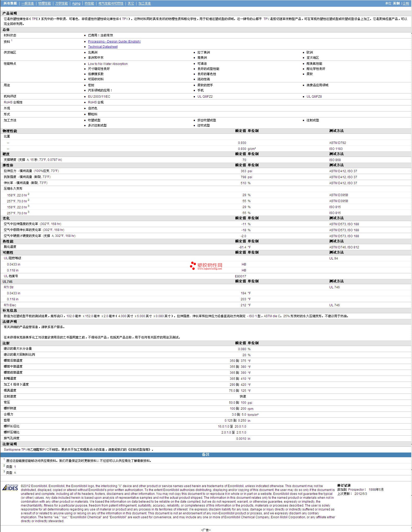The width and height of the screenshot is (412, 532).
Task: Click the ISO 868 test method
Action: (x=335, y=160)
